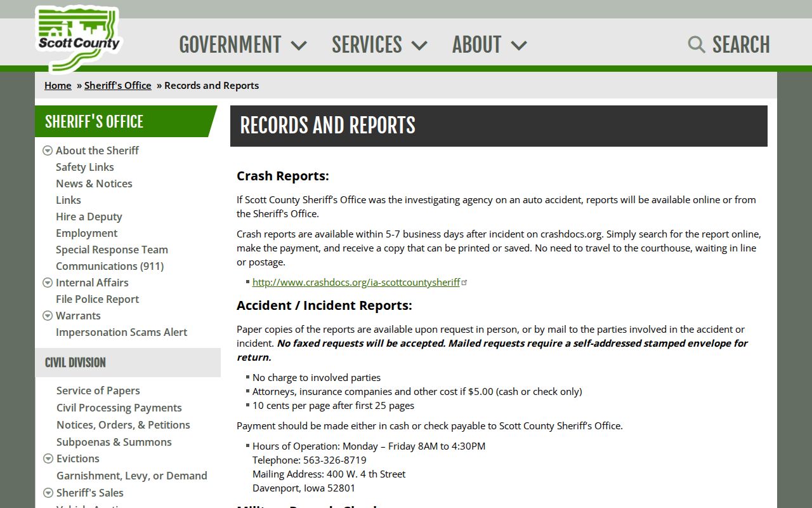
Task: View the Special Response Team page
Action: point(112,250)
